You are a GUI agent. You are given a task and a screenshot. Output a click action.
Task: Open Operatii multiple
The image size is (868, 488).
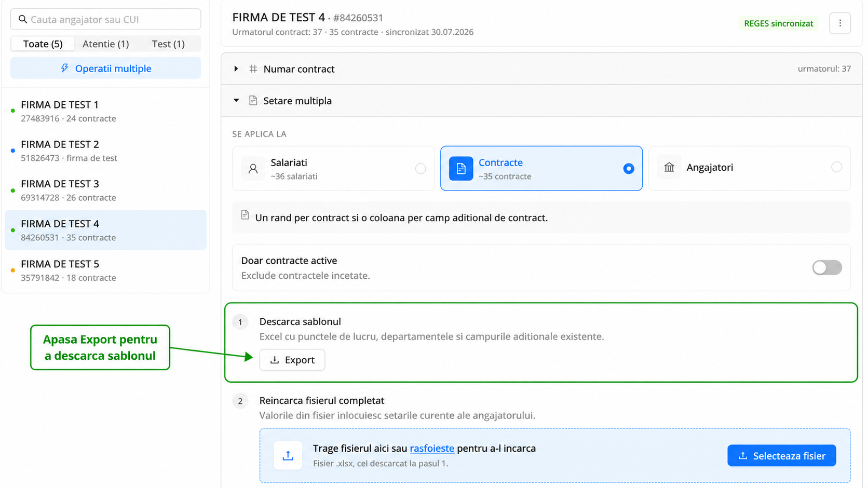pos(106,68)
